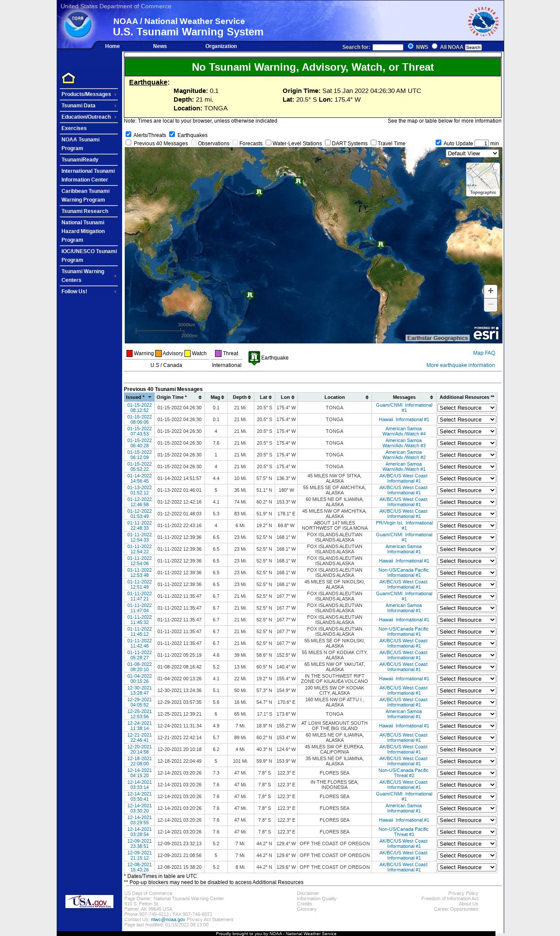Open More earthquake information link
The width and height of the screenshot is (560, 936).
[x=461, y=365]
